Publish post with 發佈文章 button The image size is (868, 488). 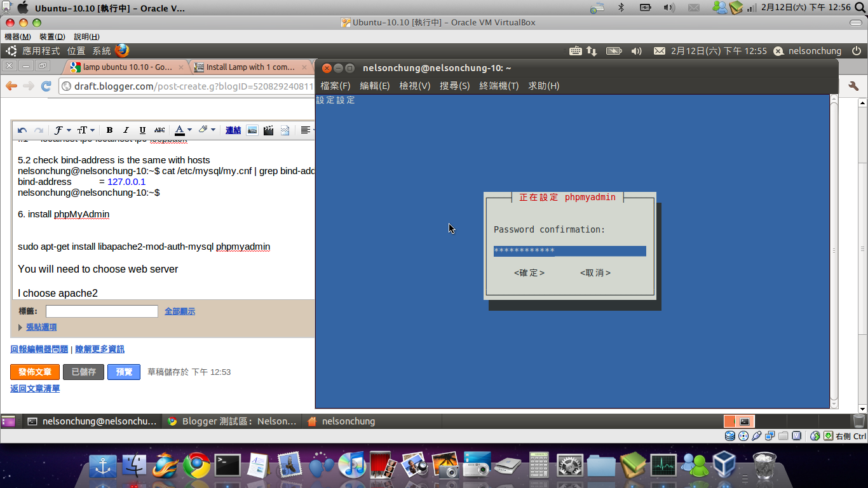click(x=35, y=372)
